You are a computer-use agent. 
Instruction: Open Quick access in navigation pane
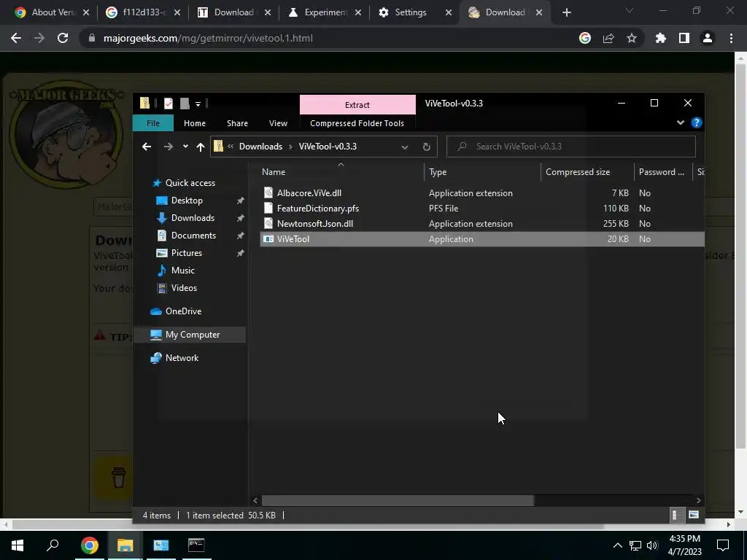[190, 183]
